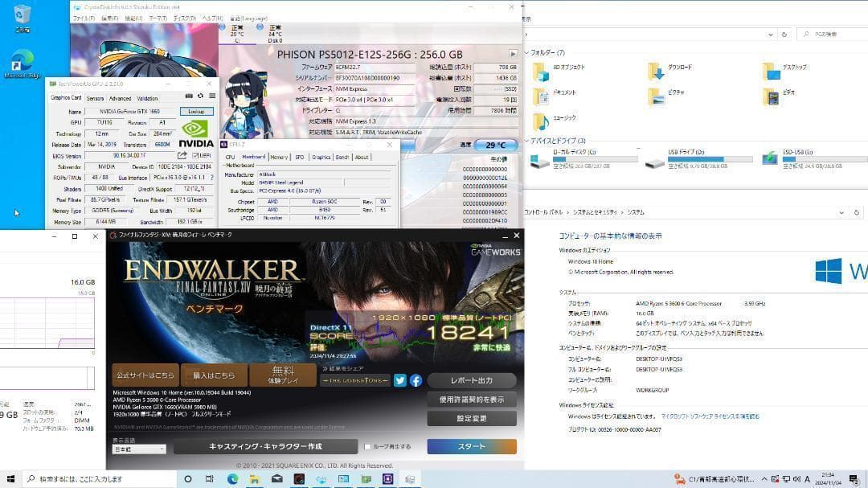The width and height of the screenshot is (868, 488).
Task: Launch Microsoft Edge from the taskbar
Action: tap(231, 480)
